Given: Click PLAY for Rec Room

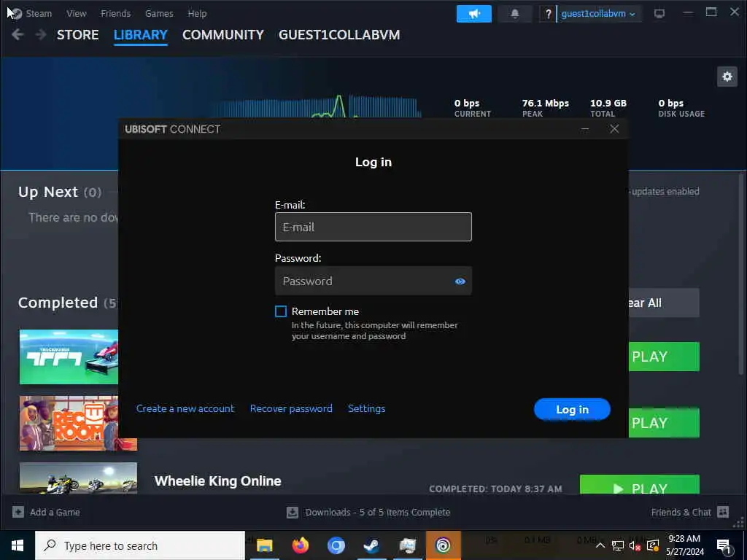Looking at the screenshot, I should coord(664,423).
